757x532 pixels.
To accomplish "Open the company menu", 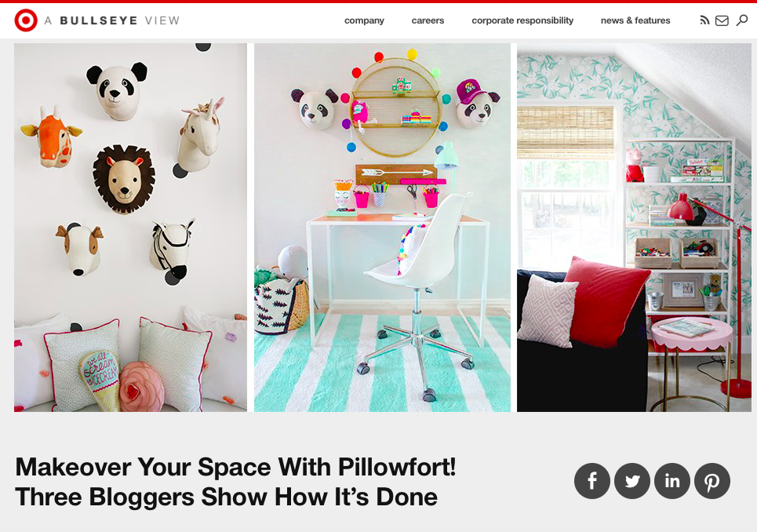I will pyautogui.click(x=364, y=20).
